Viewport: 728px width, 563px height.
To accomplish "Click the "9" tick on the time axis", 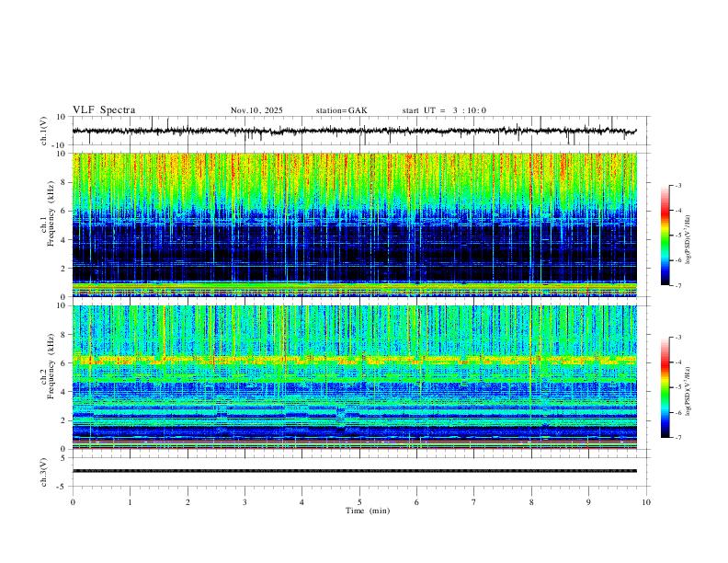I will coord(588,502).
